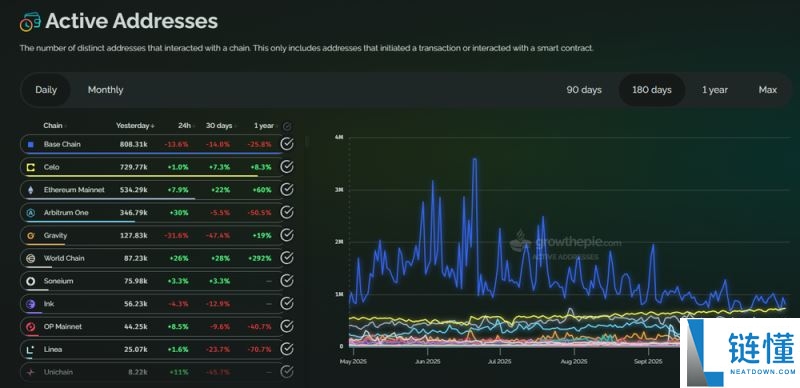Click Gravity value 127.83k

point(134,235)
